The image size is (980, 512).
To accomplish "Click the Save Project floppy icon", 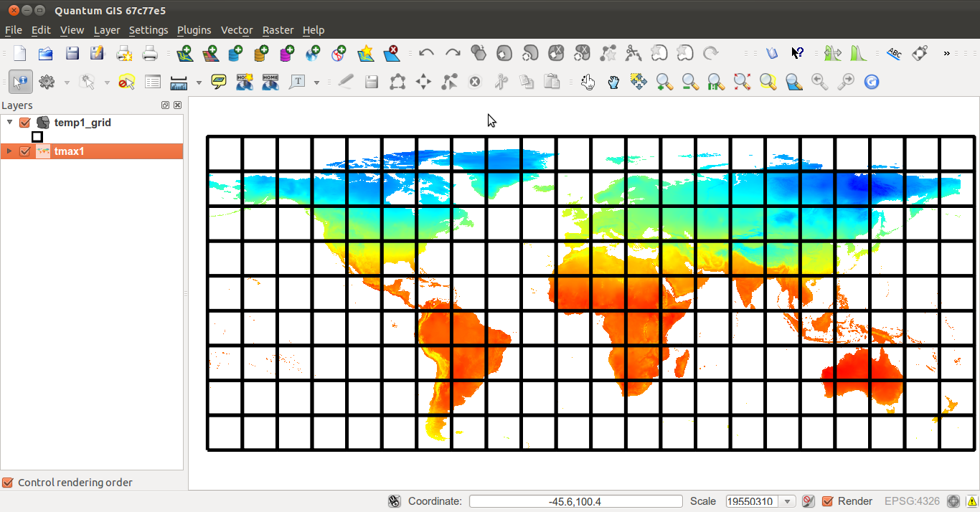I will [72, 53].
